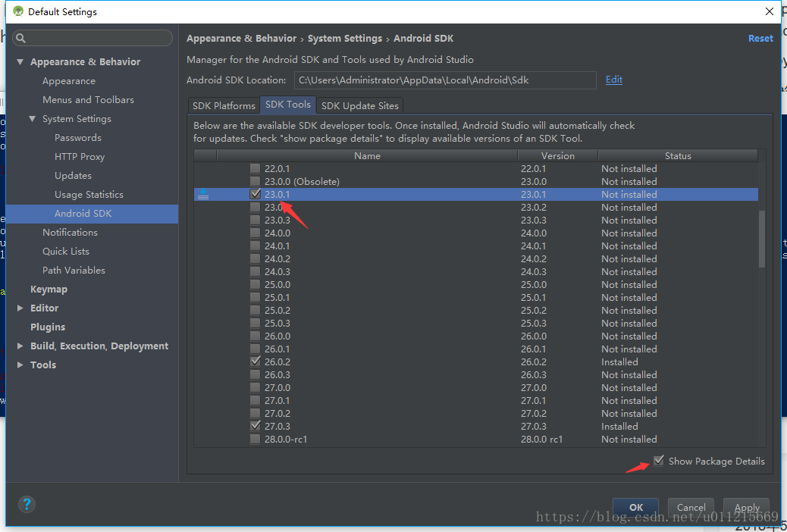Uncheck the 23.0.1 package checkbox

click(256, 194)
